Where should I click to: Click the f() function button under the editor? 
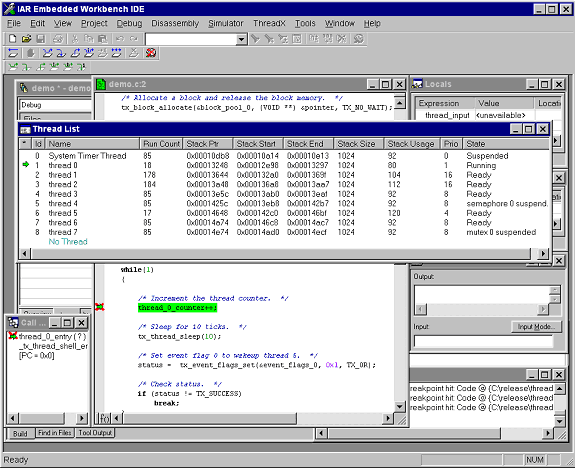pyautogui.click(x=105, y=418)
